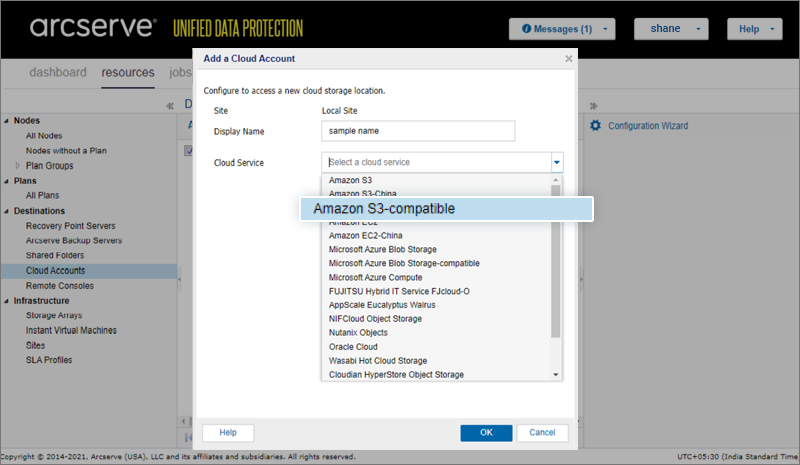Select Sites in the tree
This screenshot has width=800, height=465.
tap(35, 346)
